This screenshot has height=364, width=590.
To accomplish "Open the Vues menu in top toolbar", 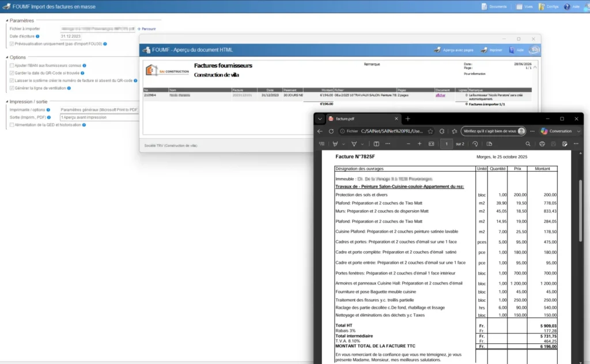I will coord(524,6).
